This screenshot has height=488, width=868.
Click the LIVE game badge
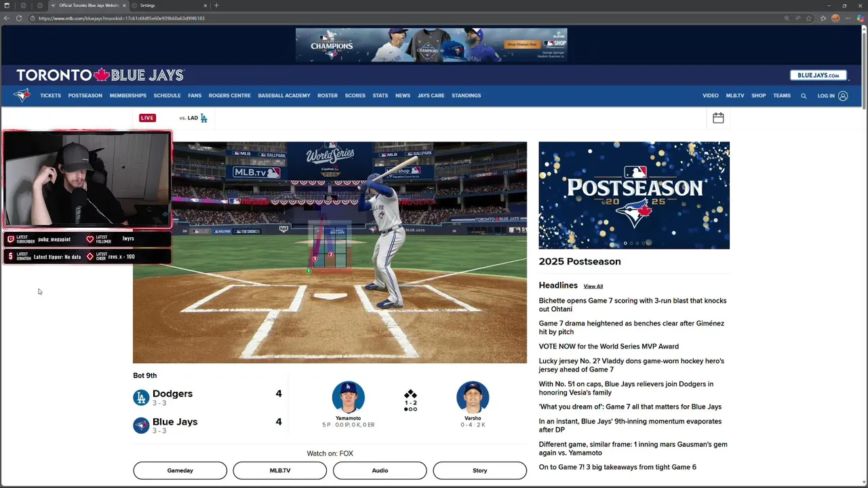click(147, 118)
